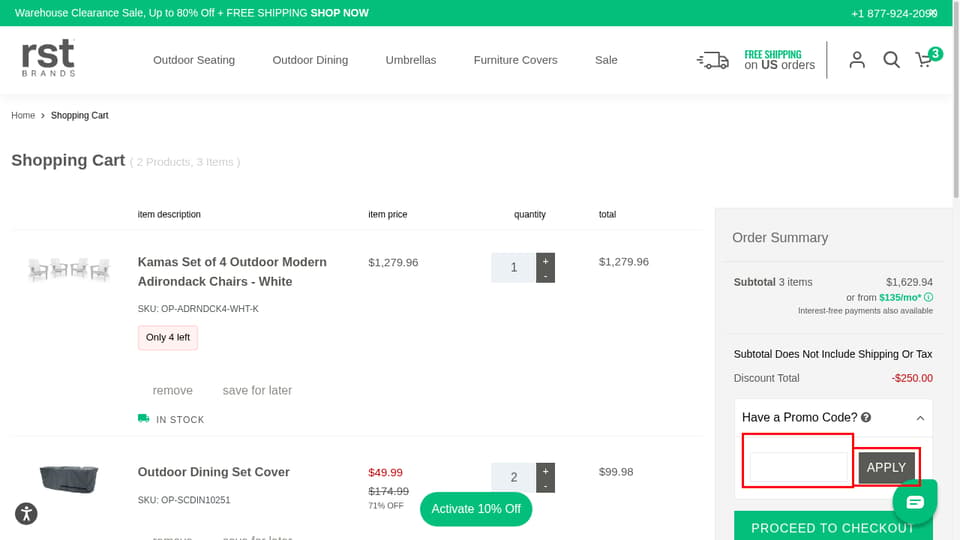Increase quantity for Outdoor Dining Set Cover
Image resolution: width=960 pixels, height=540 pixels.
click(x=546, y=471)
